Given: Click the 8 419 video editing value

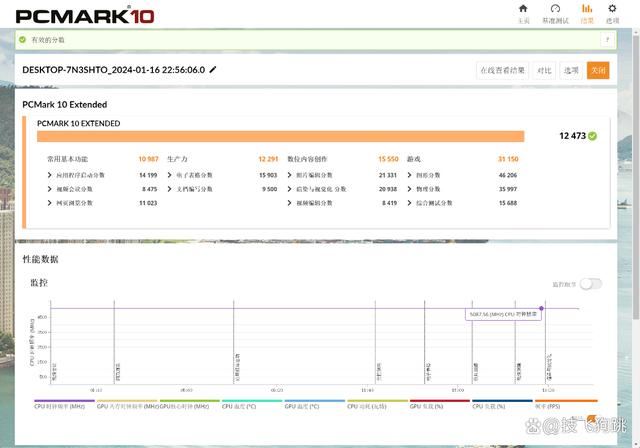Looking at the screenshot, I should click(x=389, y=203).
